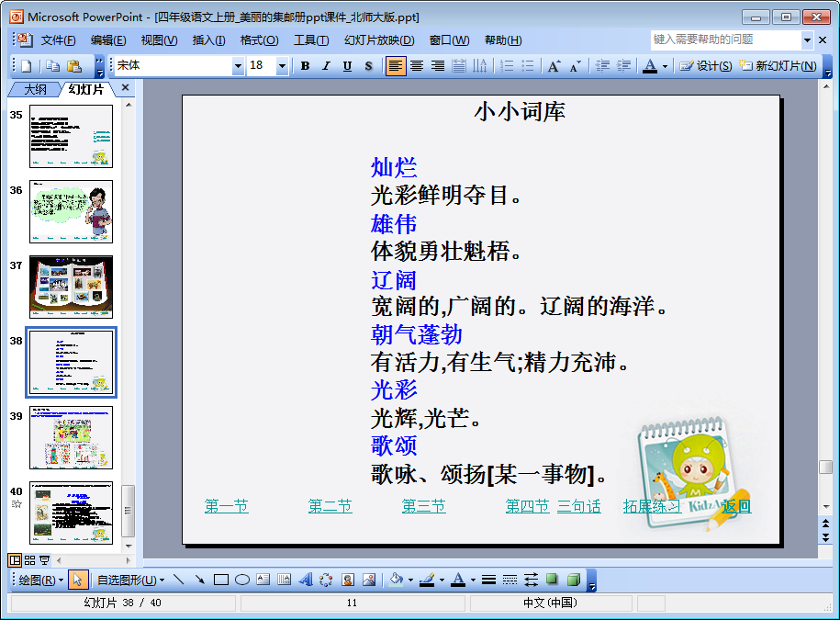Follow the 第二节 hyperlink

pyautogui.click(x=330, y=506)
